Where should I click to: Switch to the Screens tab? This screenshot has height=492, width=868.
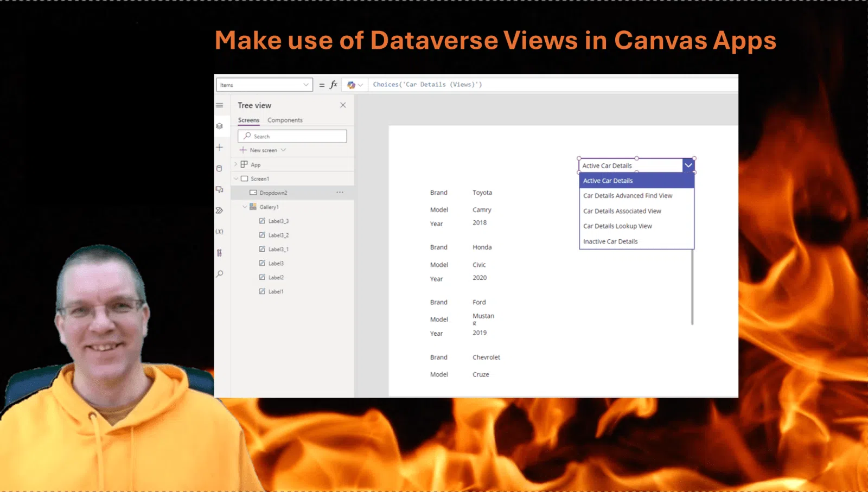(x=248, y=120)
